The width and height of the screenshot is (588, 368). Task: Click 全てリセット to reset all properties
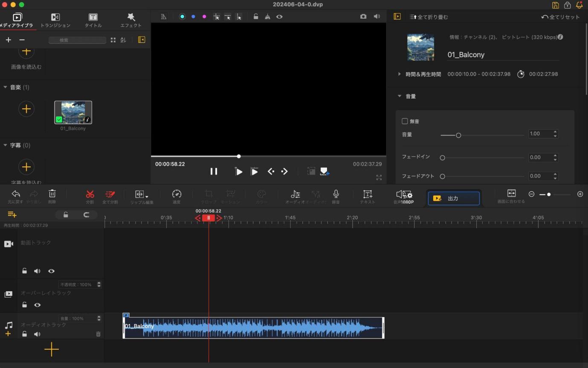click(x=561, y=17)
